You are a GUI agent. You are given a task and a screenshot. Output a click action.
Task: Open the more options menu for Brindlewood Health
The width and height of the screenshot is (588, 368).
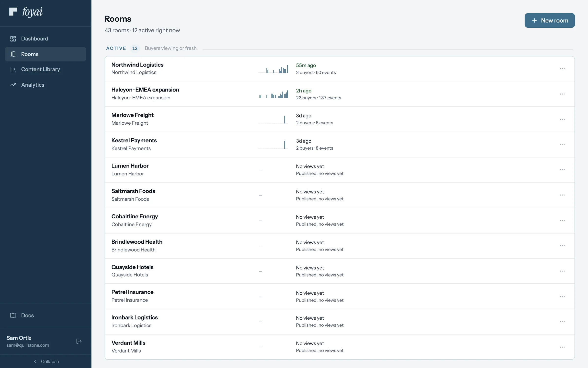[562, 246]
